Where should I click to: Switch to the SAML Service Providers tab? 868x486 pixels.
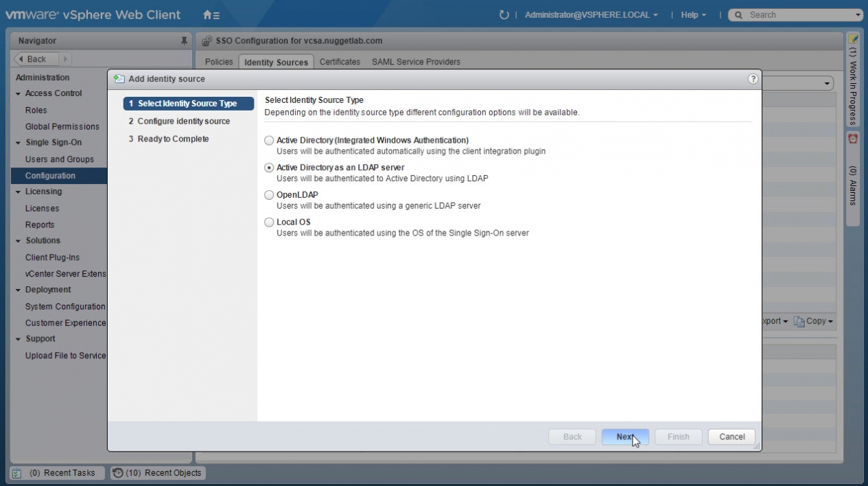(416, 62)
